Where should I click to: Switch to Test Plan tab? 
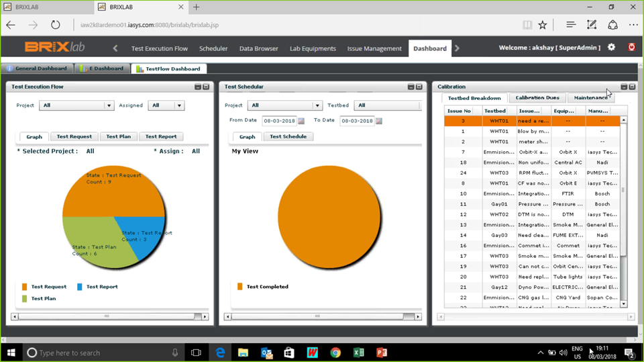(x=118, y=136)
